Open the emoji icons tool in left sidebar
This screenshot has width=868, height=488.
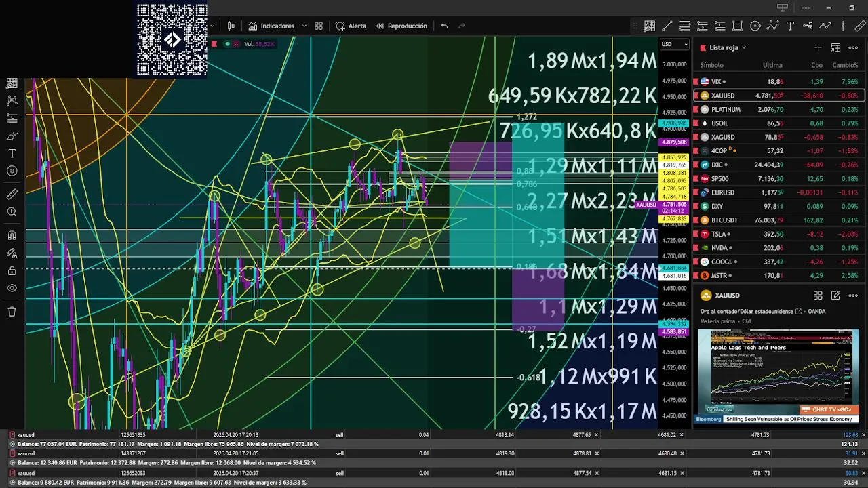pos(12,171)
